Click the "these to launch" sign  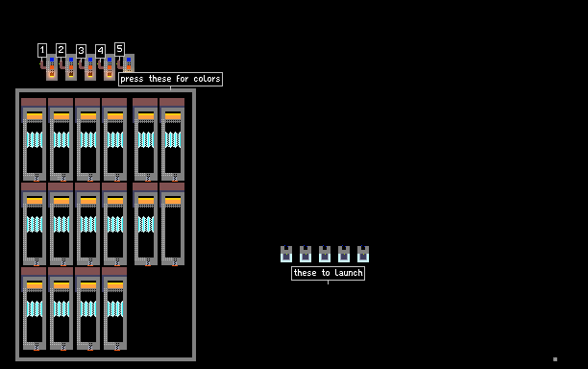(x=329, y=273)
